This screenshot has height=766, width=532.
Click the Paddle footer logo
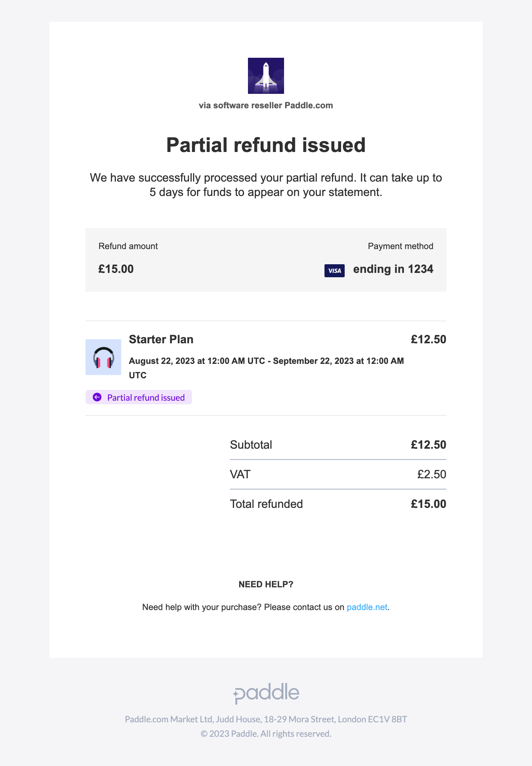(266, 693)
